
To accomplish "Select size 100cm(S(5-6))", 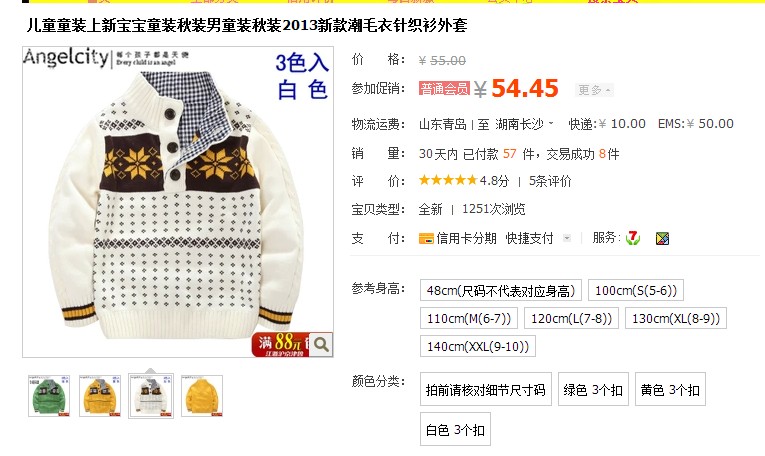I will pos(636,290).
